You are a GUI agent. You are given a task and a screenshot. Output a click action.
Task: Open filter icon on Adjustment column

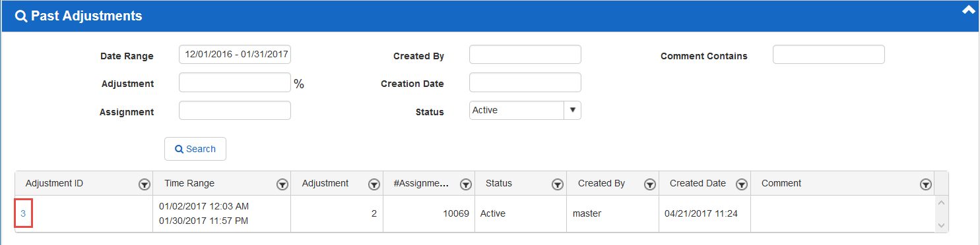tap(374, 184)
